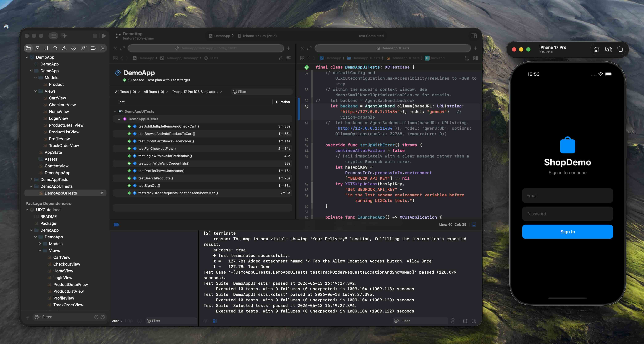The image size is (644, 344).
Task: Click the feature/fable-plans branch label
Action: click(138, 38)
